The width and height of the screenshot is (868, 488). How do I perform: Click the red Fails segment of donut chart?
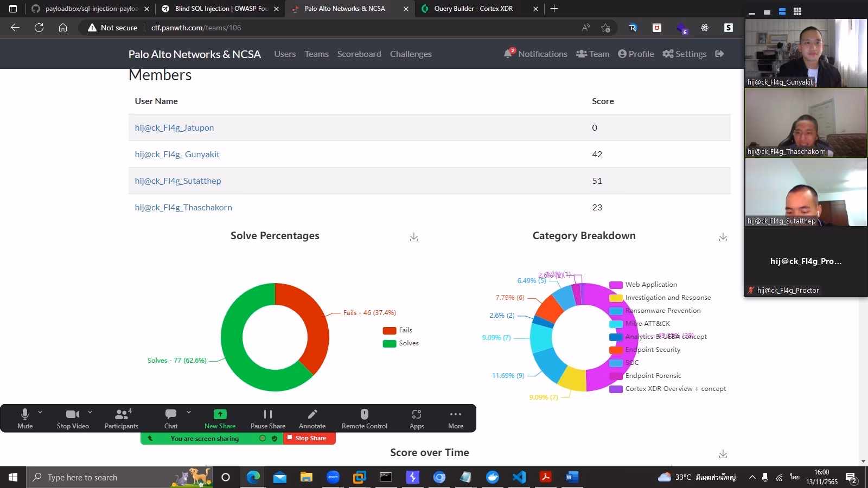(x=314, y=320)
